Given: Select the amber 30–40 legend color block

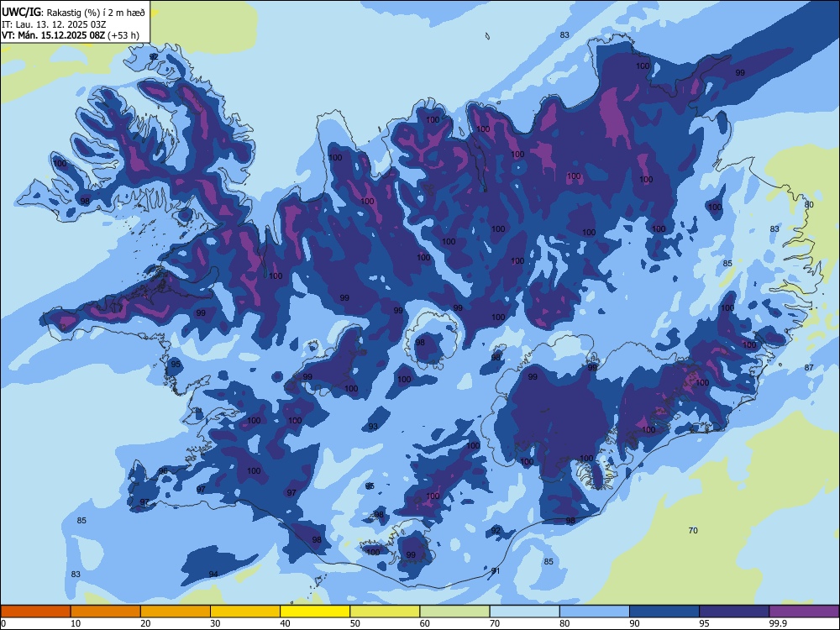Looking at the screenshot, I should (x=245, y=612).
